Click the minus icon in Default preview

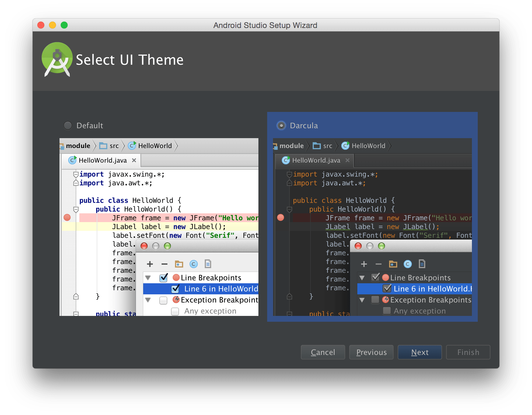(x=164, y=264)
